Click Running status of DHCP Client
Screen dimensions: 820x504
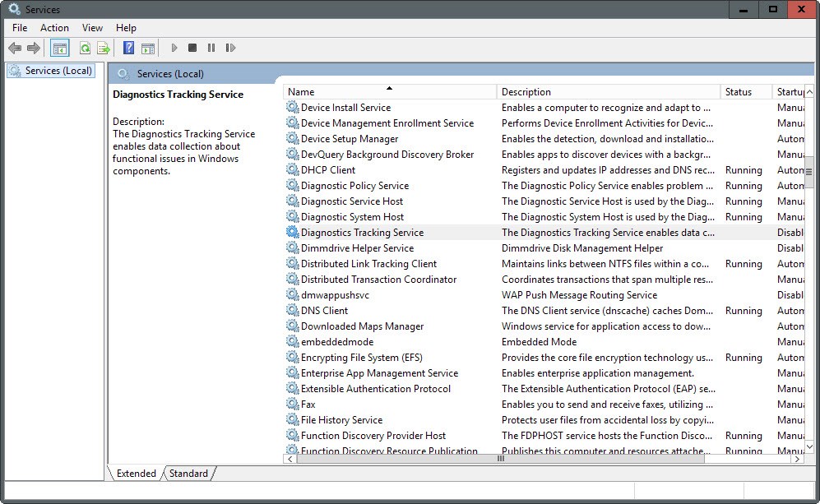pos(744,170)
